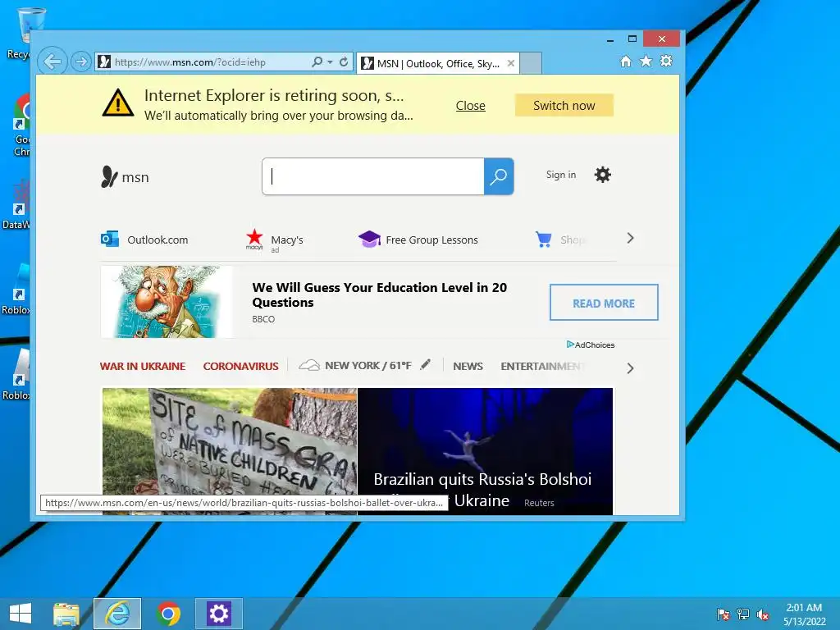Open the address bar dropdown arrow
The image size is (840, 630).
330,62
